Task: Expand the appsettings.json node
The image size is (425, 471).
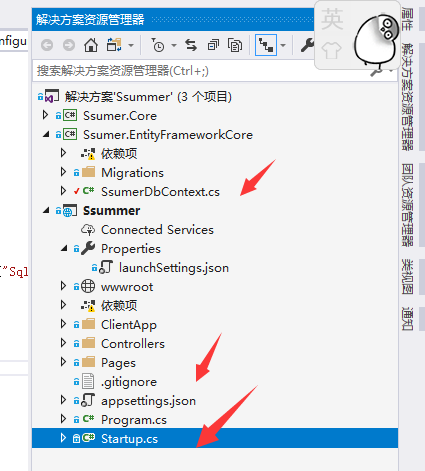Action: (63, 400)
